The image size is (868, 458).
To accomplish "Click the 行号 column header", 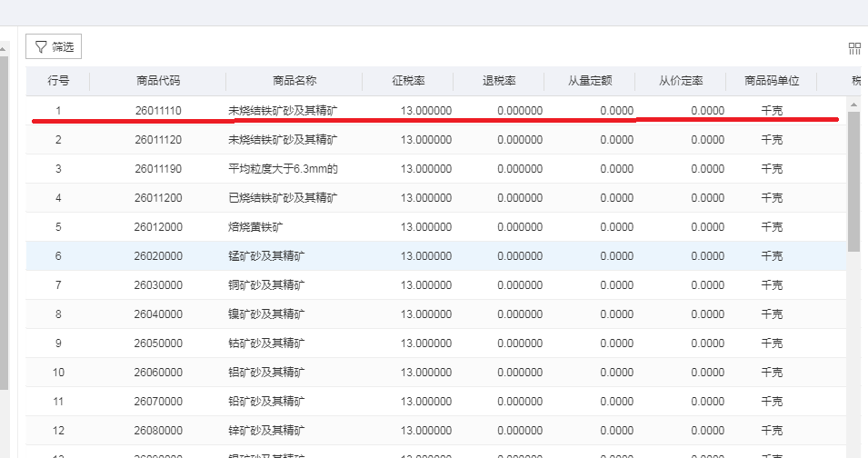I will [x=58, y=81].
